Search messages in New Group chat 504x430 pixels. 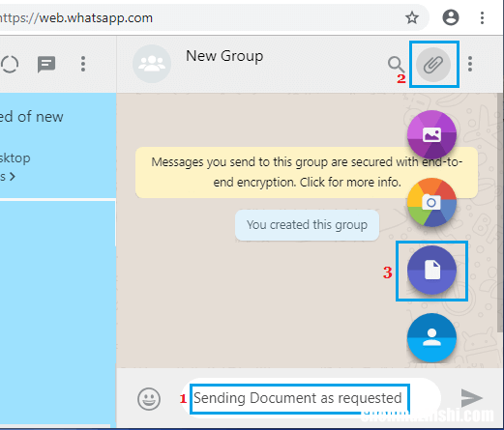pos(396,64)
